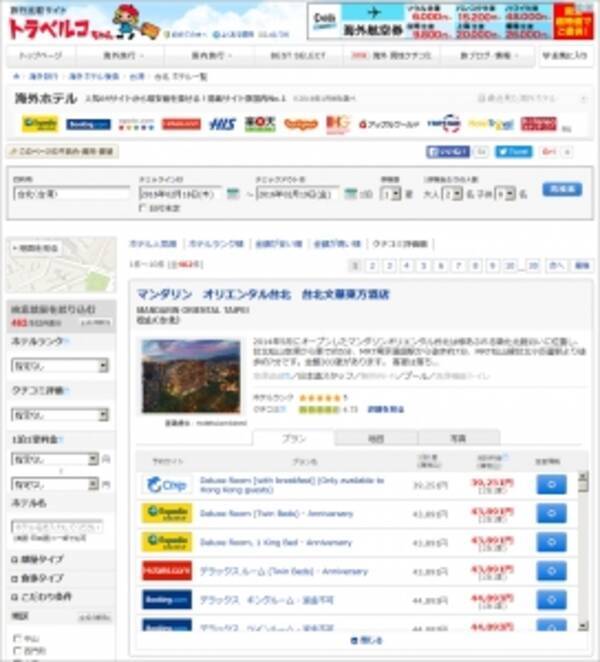Click the Facebook like button
600x662 pixels.
(x=447, y=152)
